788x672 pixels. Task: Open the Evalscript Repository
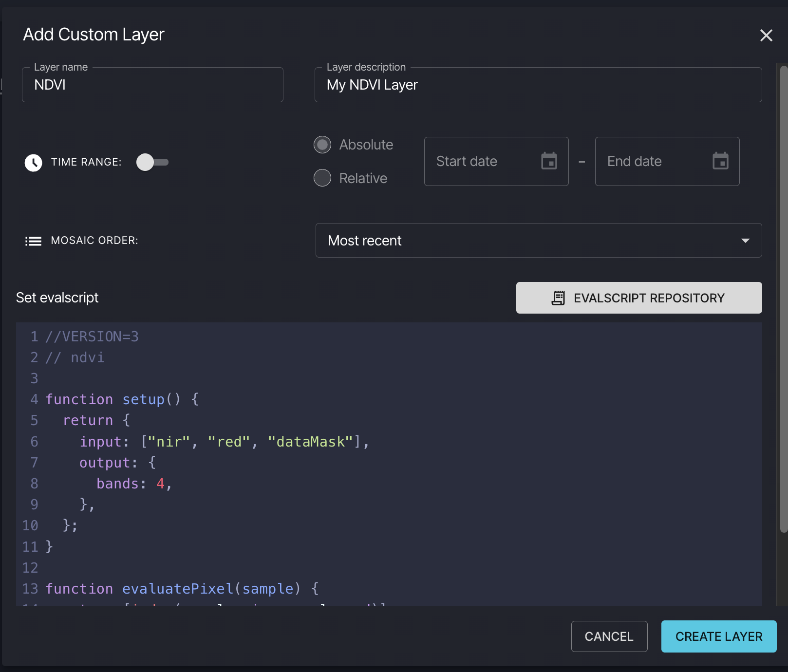[638, 298]
